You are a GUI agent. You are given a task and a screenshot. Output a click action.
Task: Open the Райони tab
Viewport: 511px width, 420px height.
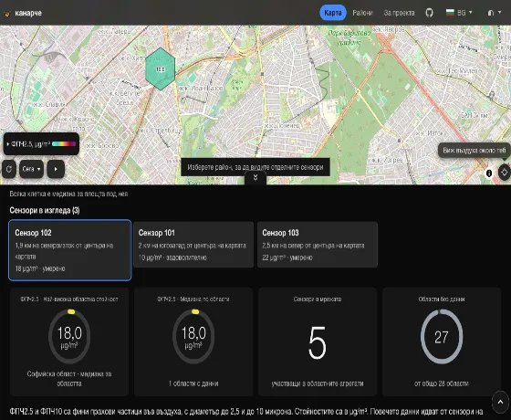[x=362, y=13]
